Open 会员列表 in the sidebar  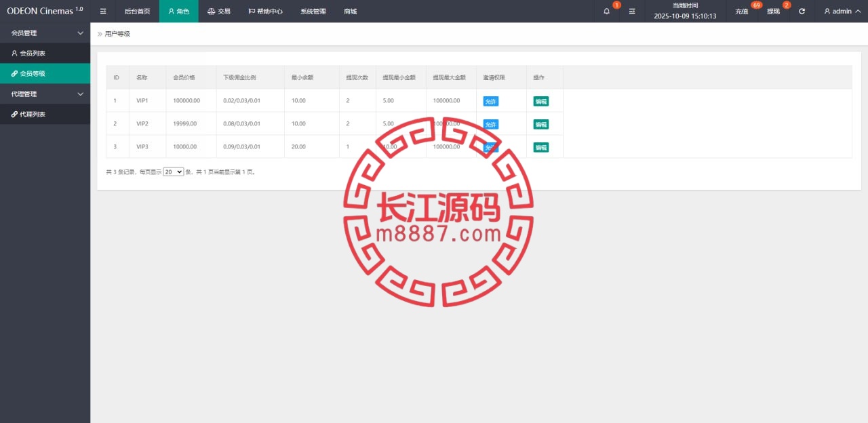coord(45,53)
